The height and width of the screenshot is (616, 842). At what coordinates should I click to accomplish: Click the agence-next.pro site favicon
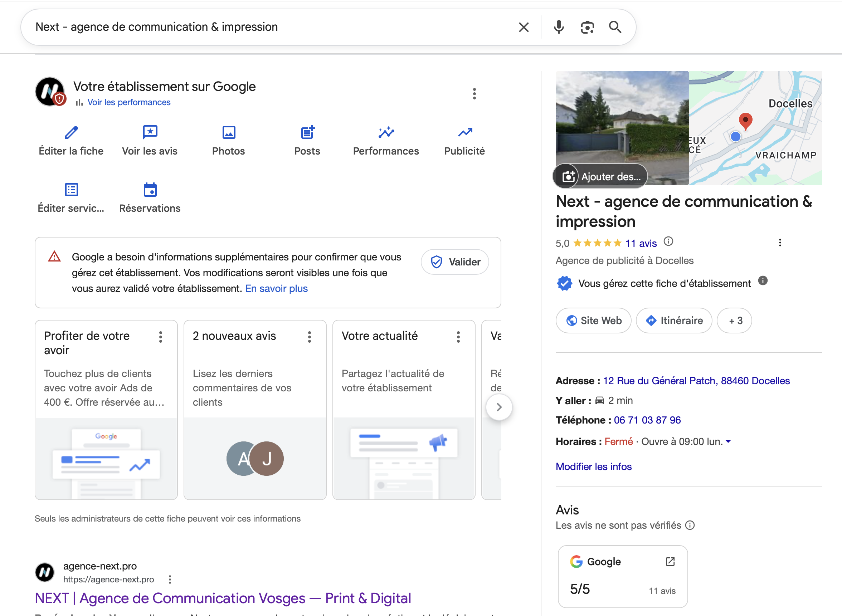click(45, 572)
